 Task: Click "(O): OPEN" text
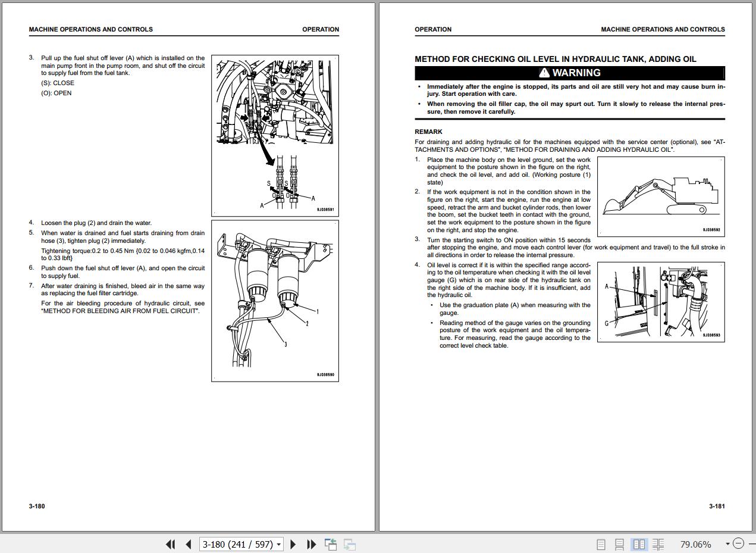57,93
